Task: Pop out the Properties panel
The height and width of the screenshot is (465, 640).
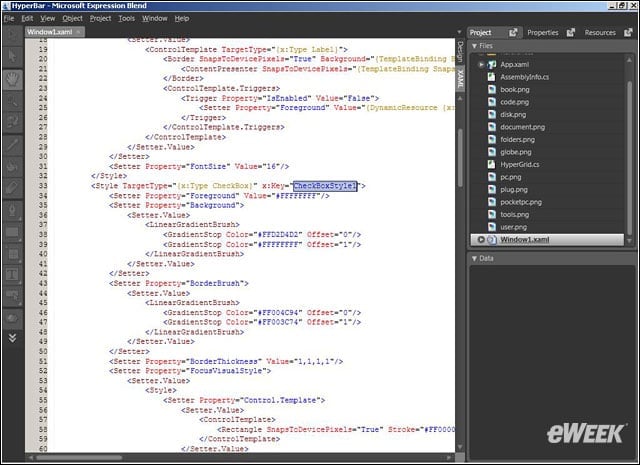Action: tap(571, 32)
